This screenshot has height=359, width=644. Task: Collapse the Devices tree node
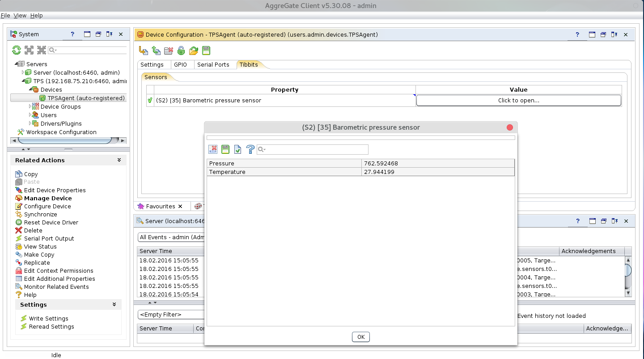pos(30,89)
